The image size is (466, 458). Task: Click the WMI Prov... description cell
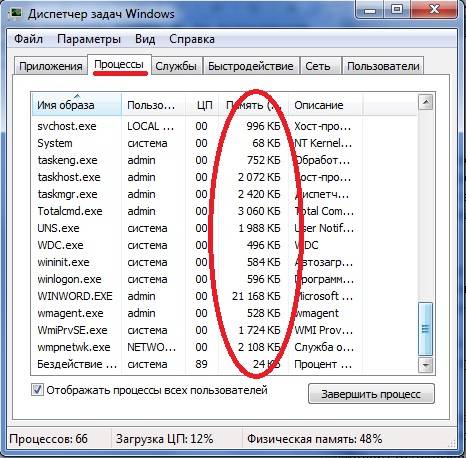(x=323, y=330)
